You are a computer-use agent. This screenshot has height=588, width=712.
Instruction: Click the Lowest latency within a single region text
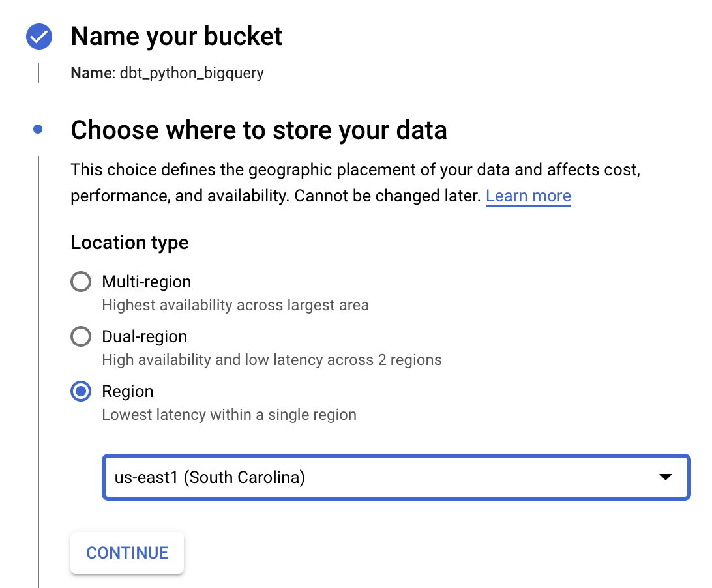point(229,415)
